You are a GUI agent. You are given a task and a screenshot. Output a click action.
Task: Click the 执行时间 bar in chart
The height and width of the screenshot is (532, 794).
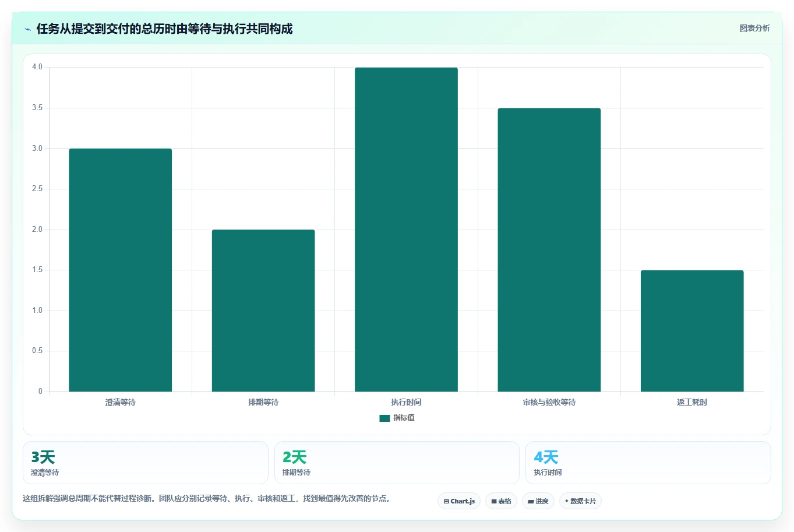pos(406,230)
